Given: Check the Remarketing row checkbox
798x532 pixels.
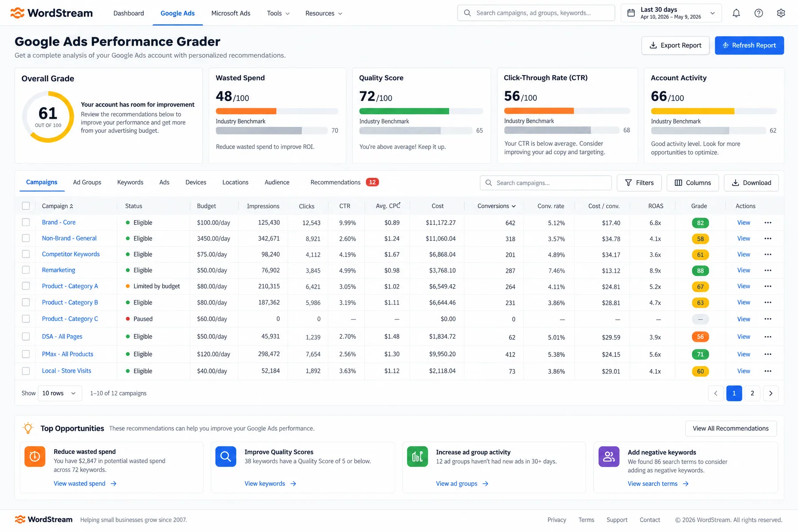Looking at the screenshot, I should pos(26,270).
